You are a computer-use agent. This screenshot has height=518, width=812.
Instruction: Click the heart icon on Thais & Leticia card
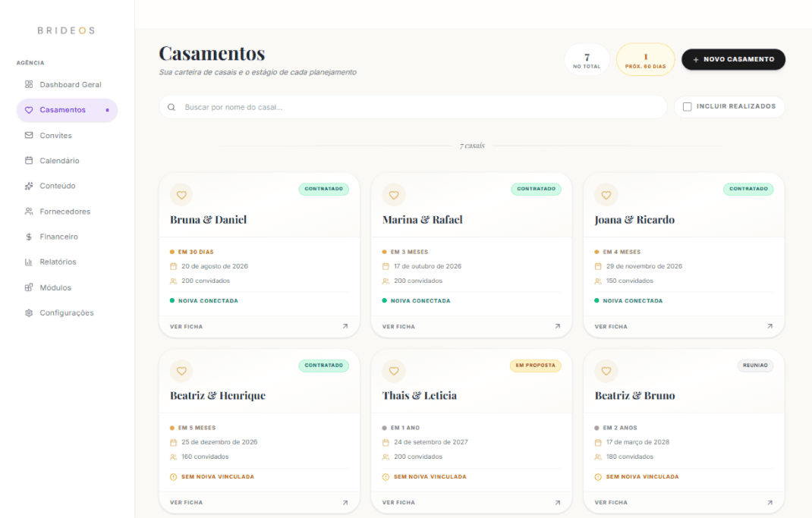pos(394,371)
